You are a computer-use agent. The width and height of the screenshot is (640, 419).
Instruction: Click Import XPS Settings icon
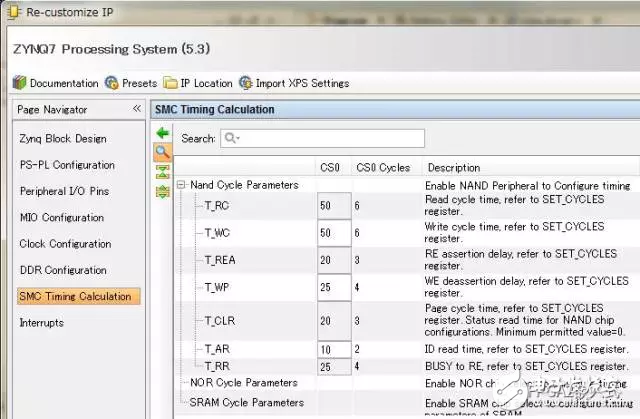246,83
